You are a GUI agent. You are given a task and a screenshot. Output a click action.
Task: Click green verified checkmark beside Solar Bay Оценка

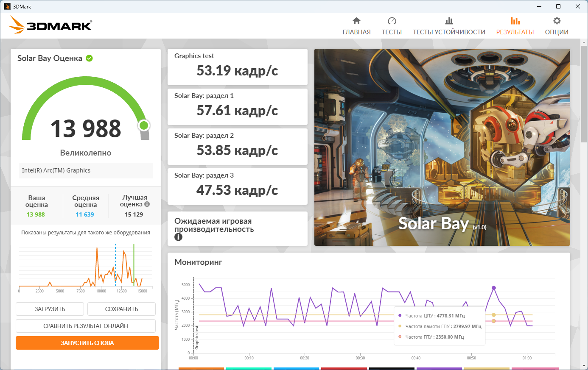(x=90, y=58)
